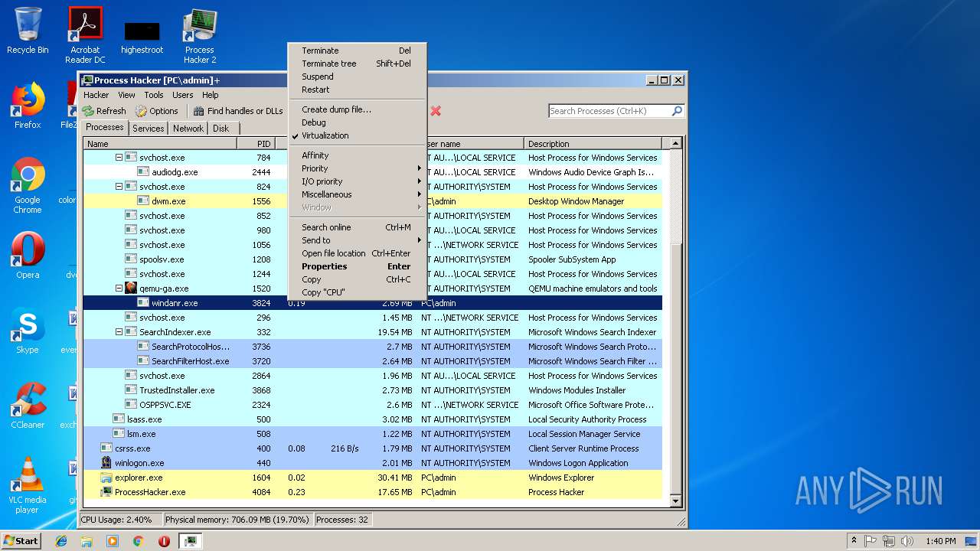
Task: Select Suspend from context menu
Action: (357, 77)
